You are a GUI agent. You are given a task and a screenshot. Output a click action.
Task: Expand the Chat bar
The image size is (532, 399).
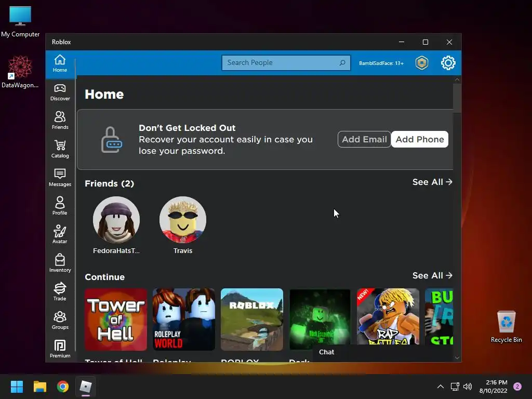[x=382, y=352]
